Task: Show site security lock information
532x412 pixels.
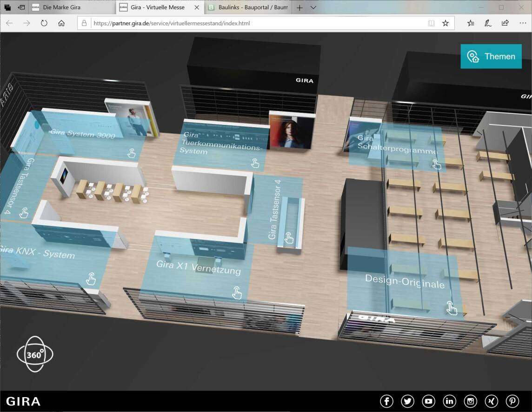Action: [x=84, y=23]
